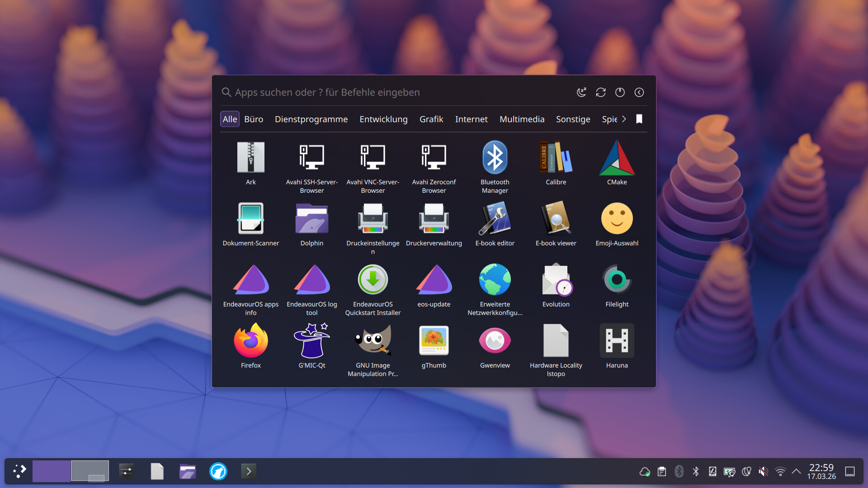Switch to the Multimedia category tab
The image size is (868, 488).
tap(522, 119)
